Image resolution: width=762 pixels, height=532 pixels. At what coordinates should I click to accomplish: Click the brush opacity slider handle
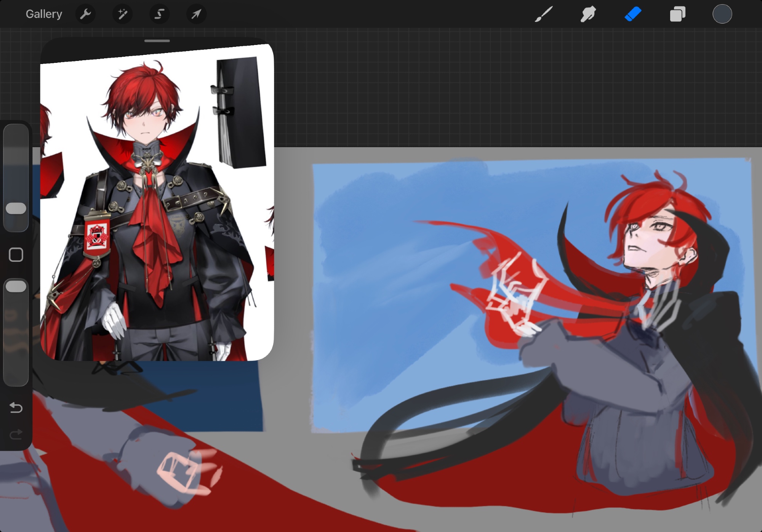coord(16,287)
